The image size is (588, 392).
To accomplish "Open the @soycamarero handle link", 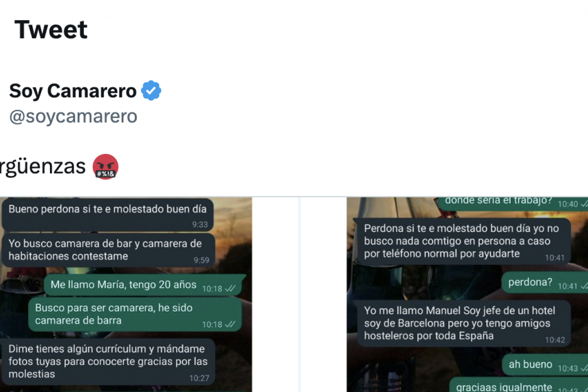I will 73,116.
